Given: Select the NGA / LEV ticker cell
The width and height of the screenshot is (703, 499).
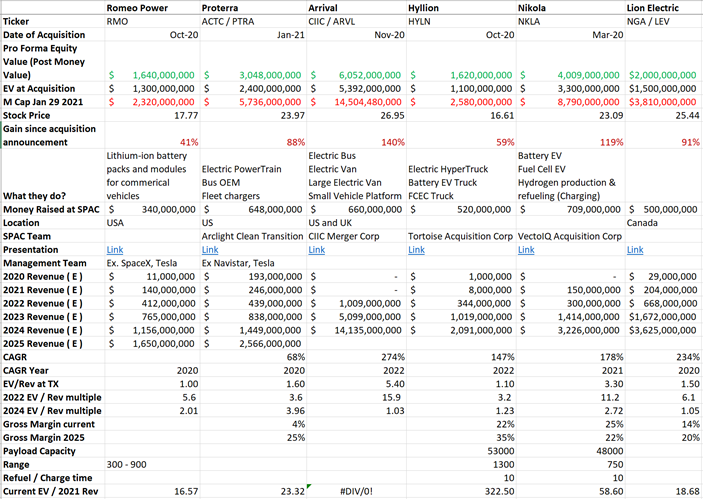Looking at the screenshot, I should pos(664,22).
